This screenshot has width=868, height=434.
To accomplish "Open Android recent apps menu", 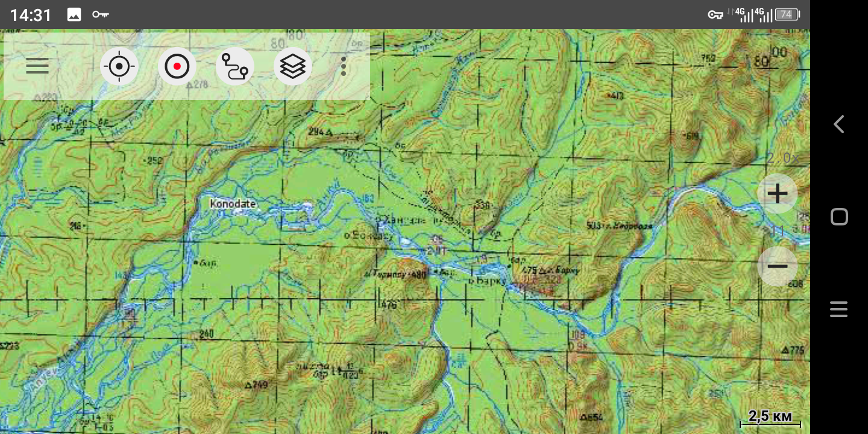I will [838, 309].
